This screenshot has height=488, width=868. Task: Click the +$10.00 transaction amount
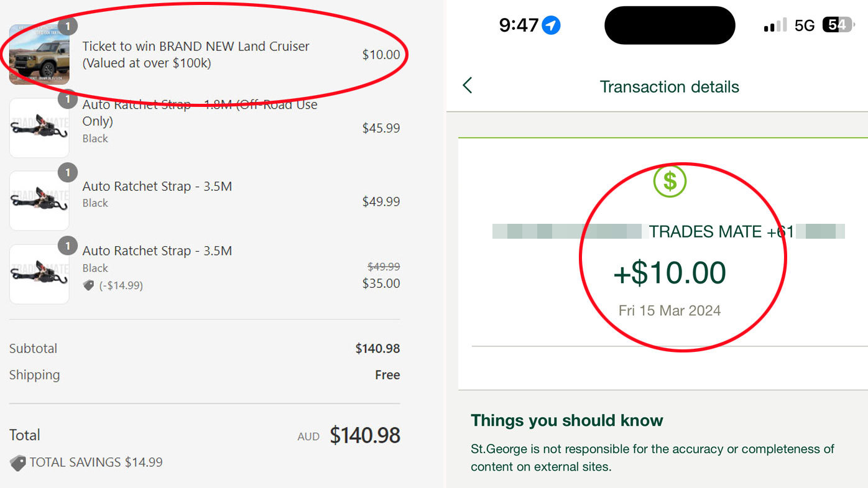pyautogui.click(x=670, y=274)
